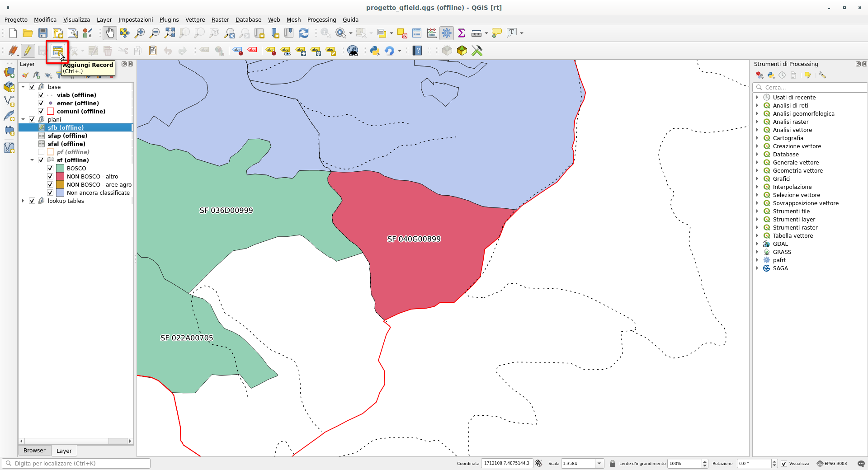The image size is (868, 470).
Task: Open the attribute table icon
Action: (417, 33)
